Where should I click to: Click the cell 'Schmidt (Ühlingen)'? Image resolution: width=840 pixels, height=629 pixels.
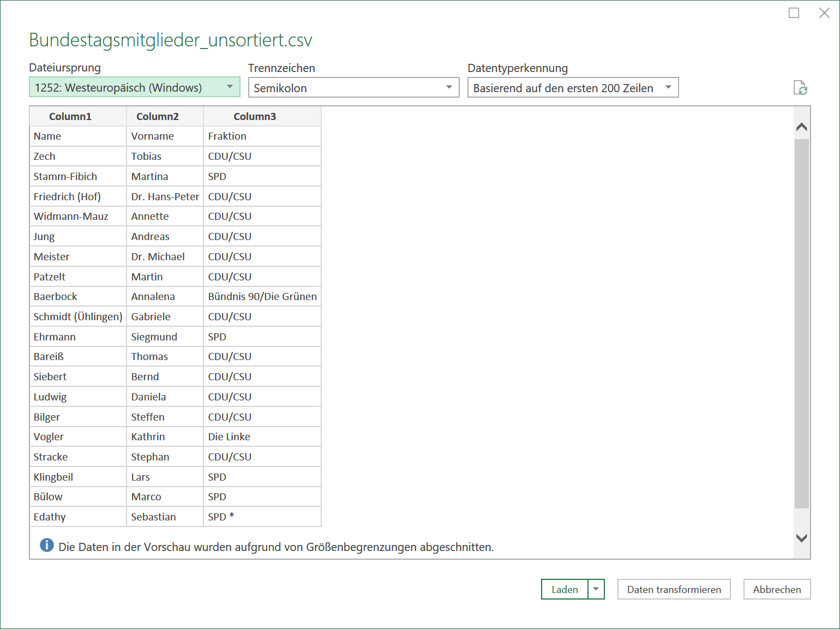click(78, 316)
